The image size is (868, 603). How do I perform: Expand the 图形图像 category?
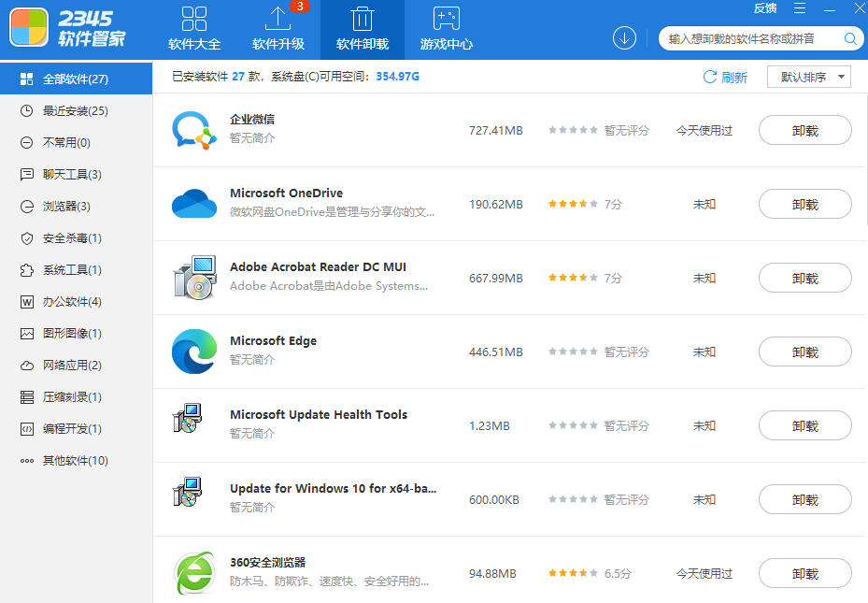pos(27,333)
